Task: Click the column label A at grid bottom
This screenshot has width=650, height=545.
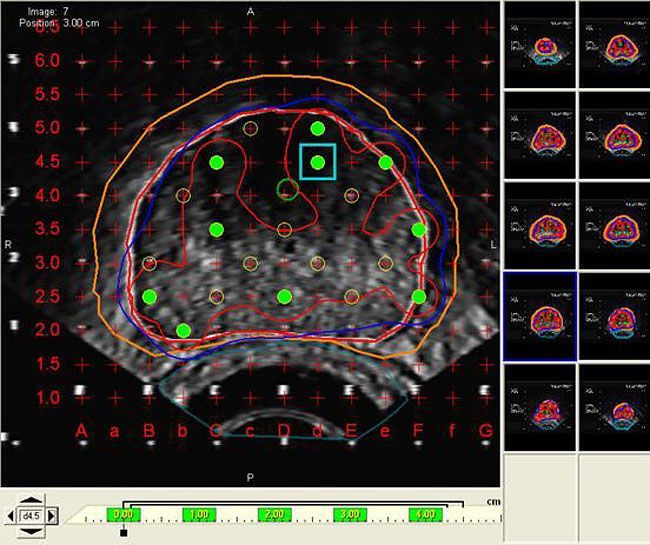Action: coord(82,431)
